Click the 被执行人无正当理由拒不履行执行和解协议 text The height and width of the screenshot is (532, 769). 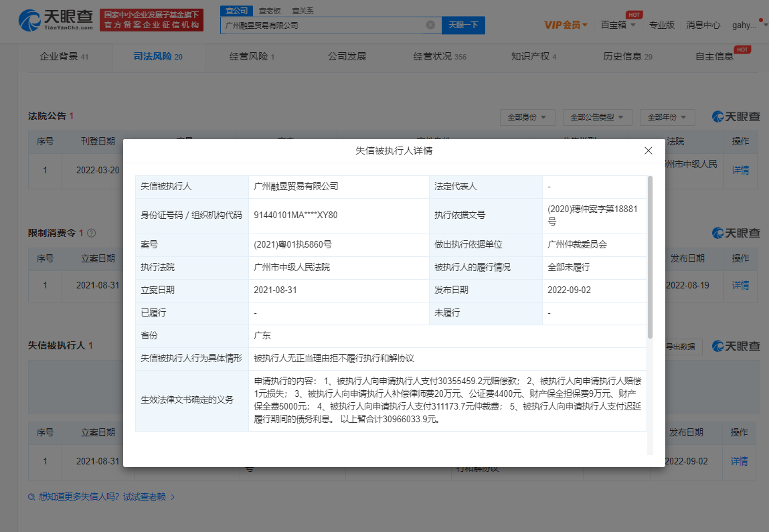point(334,359)
